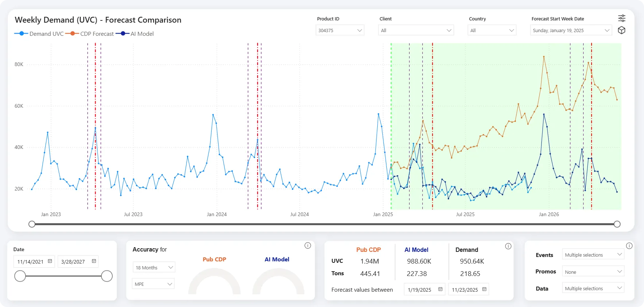Toggle AI Model legend series
644x307 pixels.
[135, 34]
